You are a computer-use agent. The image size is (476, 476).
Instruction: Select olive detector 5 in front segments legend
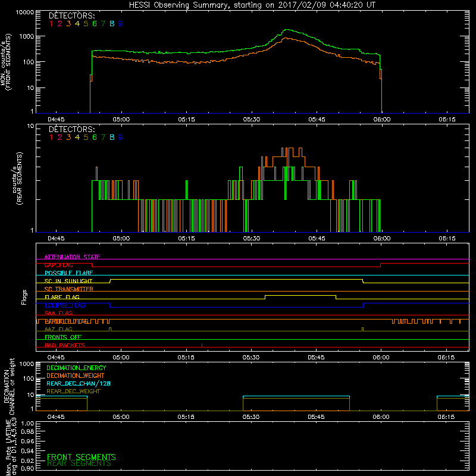[x=86, y=23]
